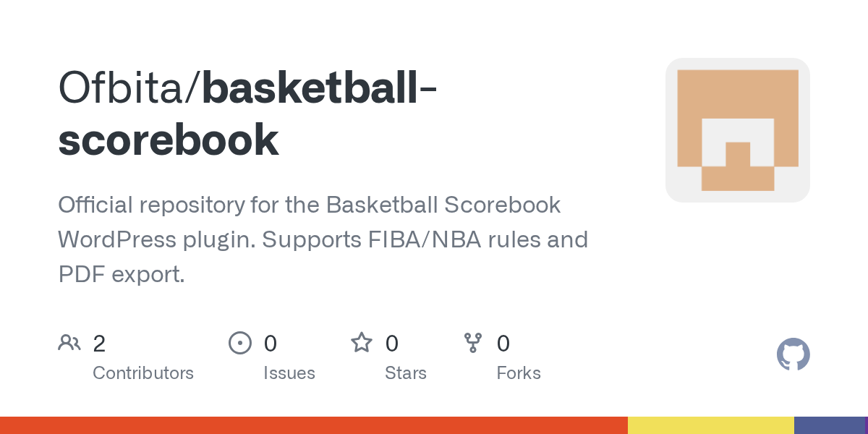Viewport: 868px width, 434px height.
Task: Click the yellow language bar segment
Action: tap(711, 425)
